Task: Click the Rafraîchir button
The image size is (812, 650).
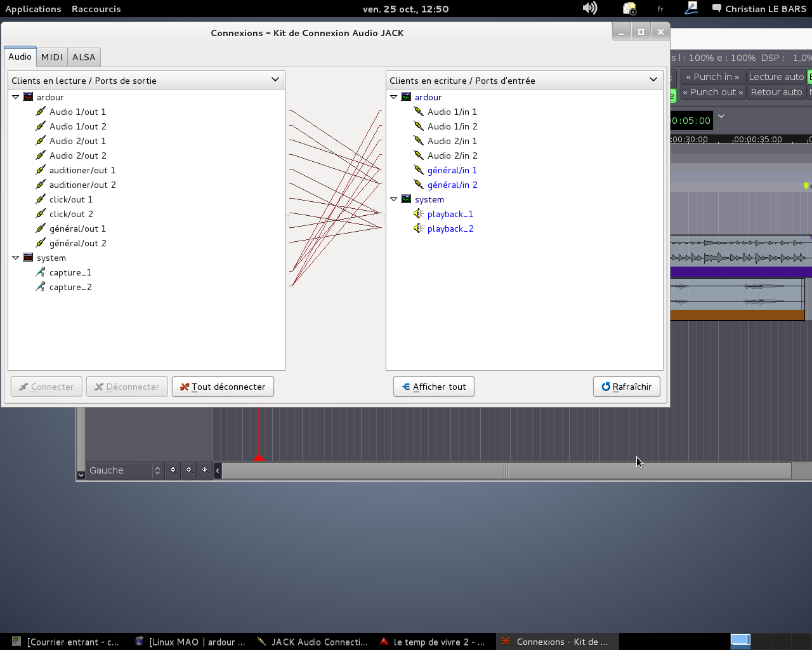Action: [x=627, y=387]
